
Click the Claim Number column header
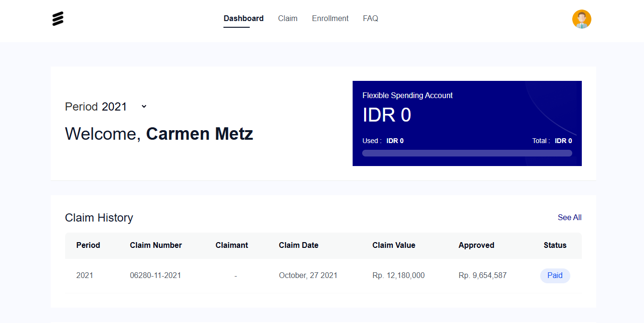156,245
